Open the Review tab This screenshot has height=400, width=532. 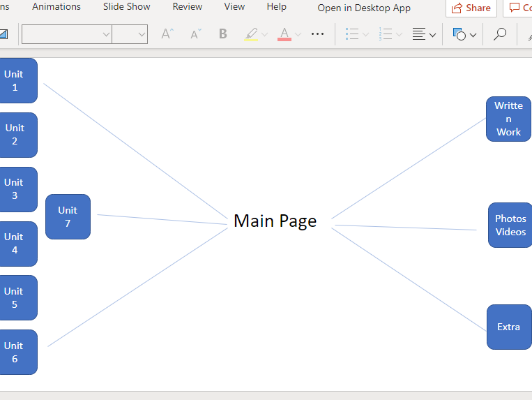(x=188, y=7)
